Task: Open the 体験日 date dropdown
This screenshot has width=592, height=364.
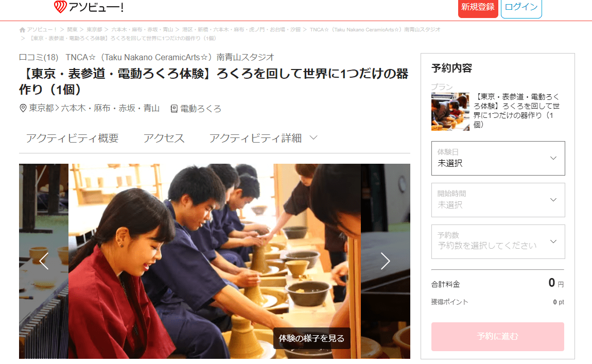Action: point(498,158)
